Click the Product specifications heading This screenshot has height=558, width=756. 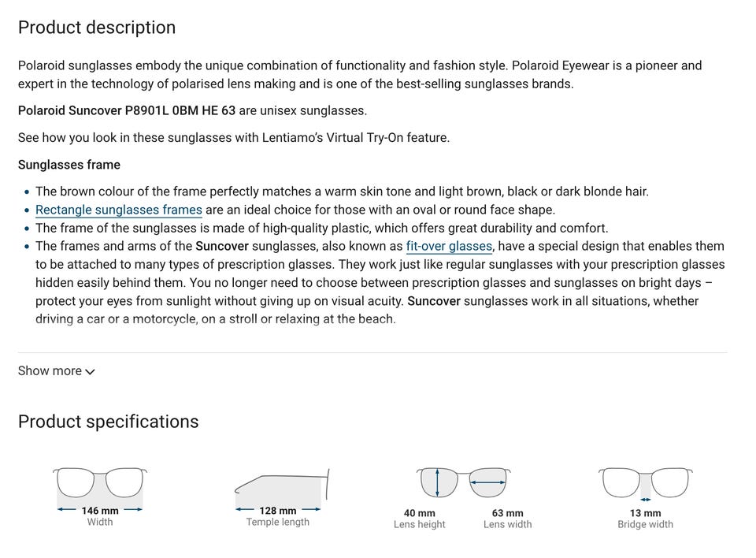click(109, 422)
